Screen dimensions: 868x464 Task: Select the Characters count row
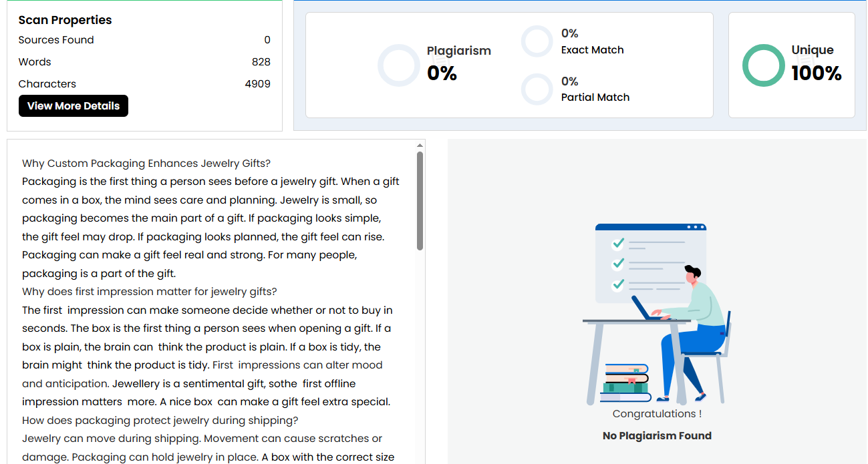pos(144,84)
